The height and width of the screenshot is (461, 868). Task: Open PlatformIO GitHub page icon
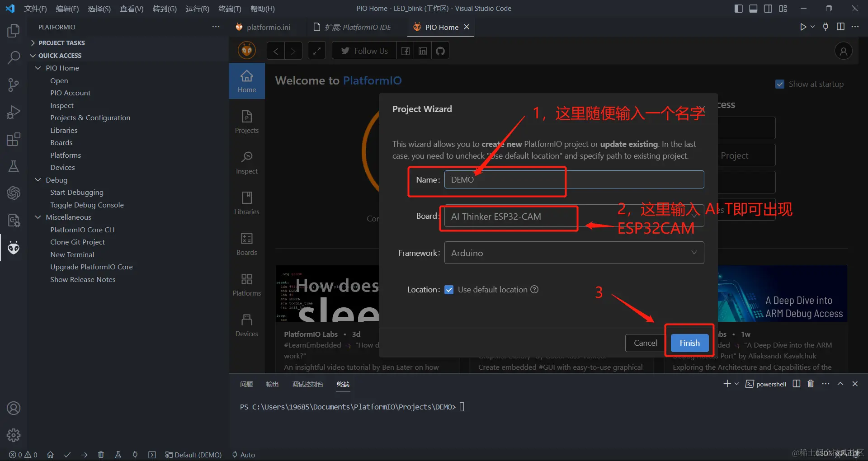pyautogui.click(x=440, y=51)
